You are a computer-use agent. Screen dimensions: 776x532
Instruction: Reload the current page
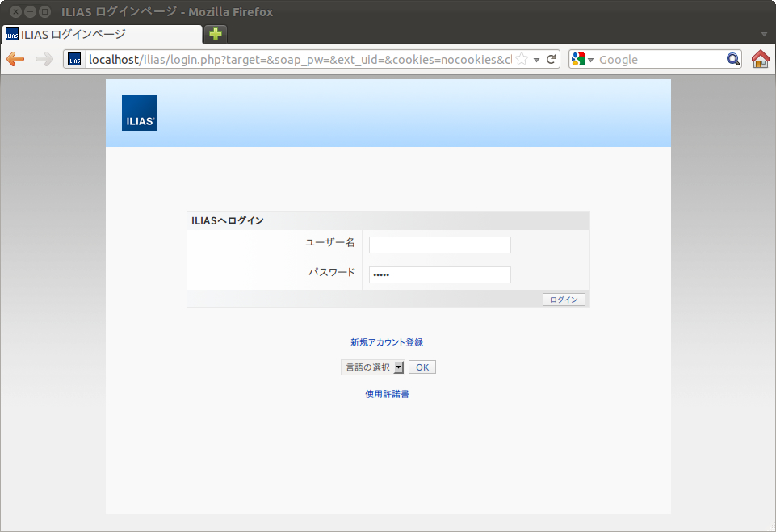551,59
